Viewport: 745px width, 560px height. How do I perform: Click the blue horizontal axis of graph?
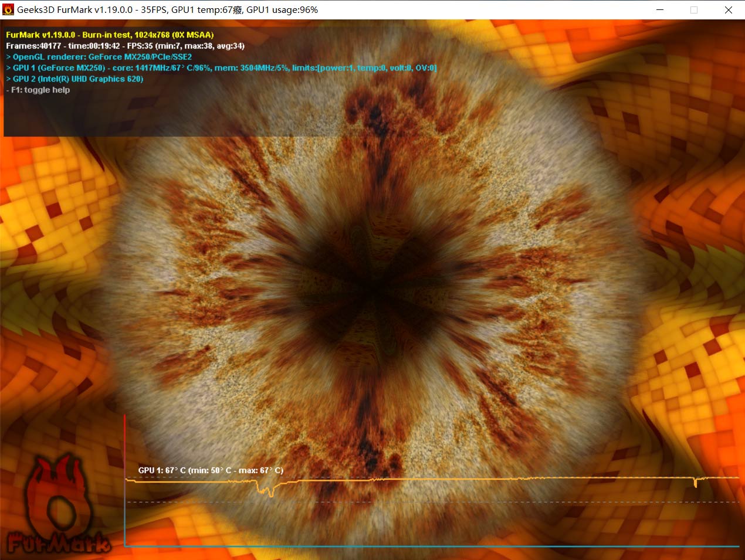tap(431, 547)
